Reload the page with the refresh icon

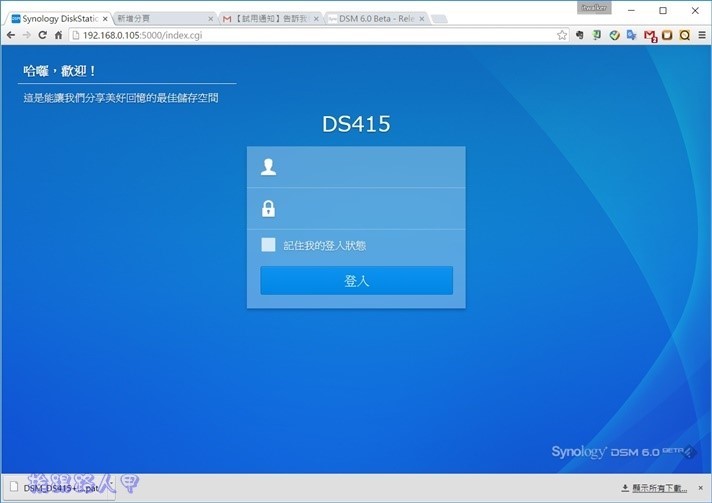43,35
